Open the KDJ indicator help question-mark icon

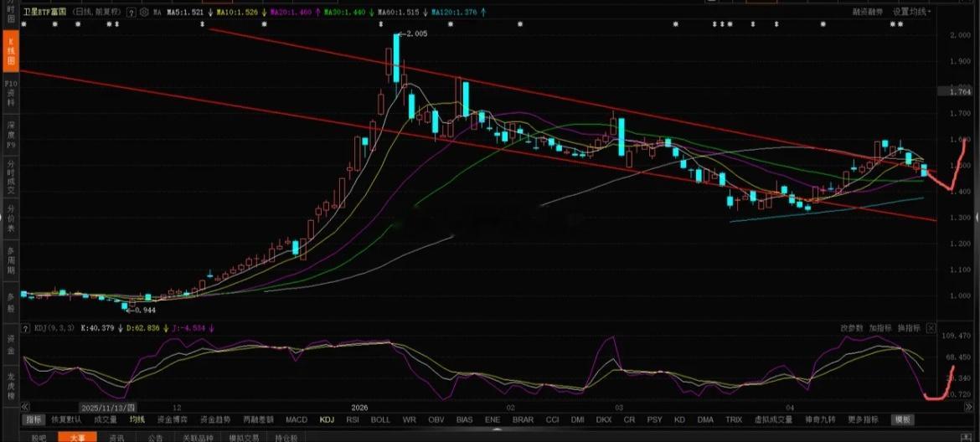26,328
